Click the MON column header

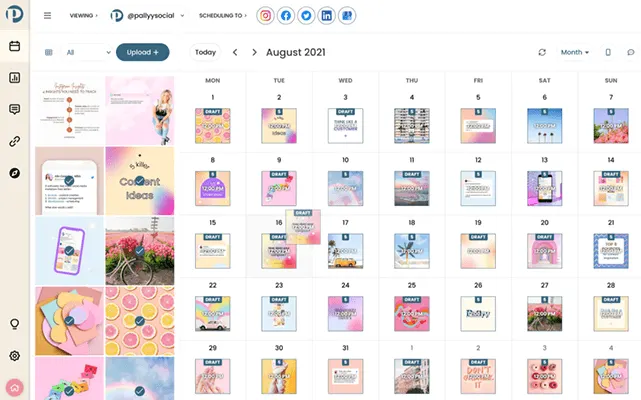213,81
